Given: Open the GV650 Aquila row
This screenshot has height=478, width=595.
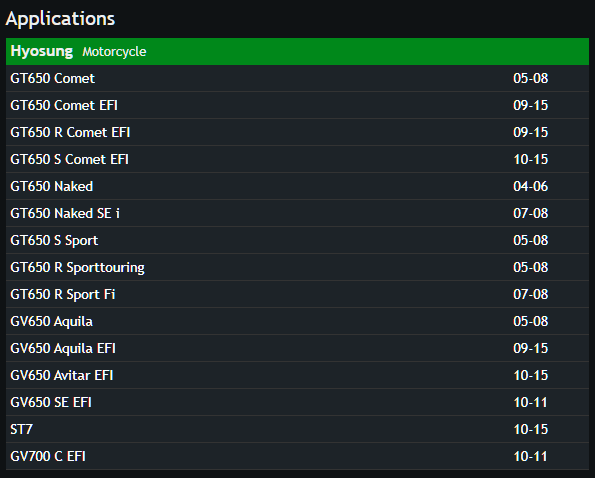Looking at the screenshot, I should click(297, 321).
